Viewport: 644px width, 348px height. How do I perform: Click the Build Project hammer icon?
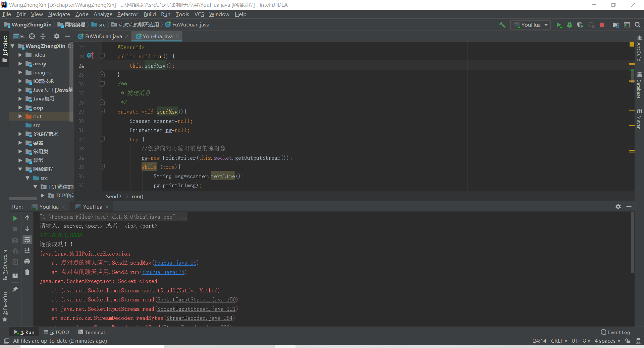tap(502, 25)
